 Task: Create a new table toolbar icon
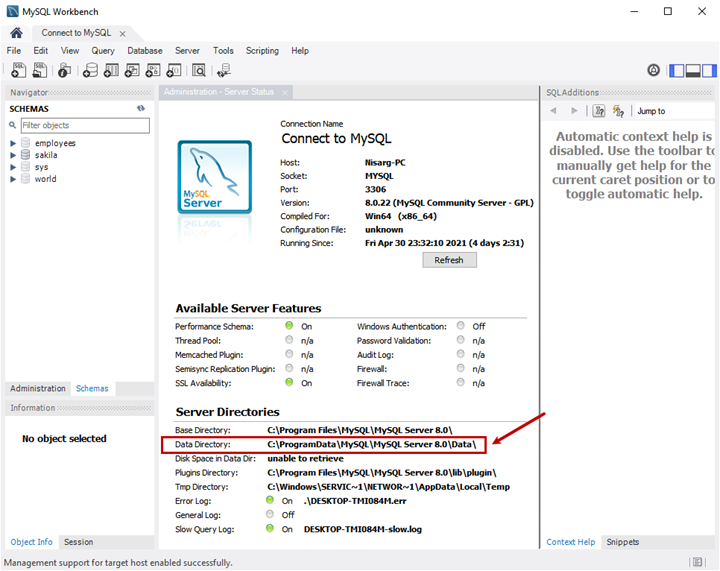tap(111, 70)
